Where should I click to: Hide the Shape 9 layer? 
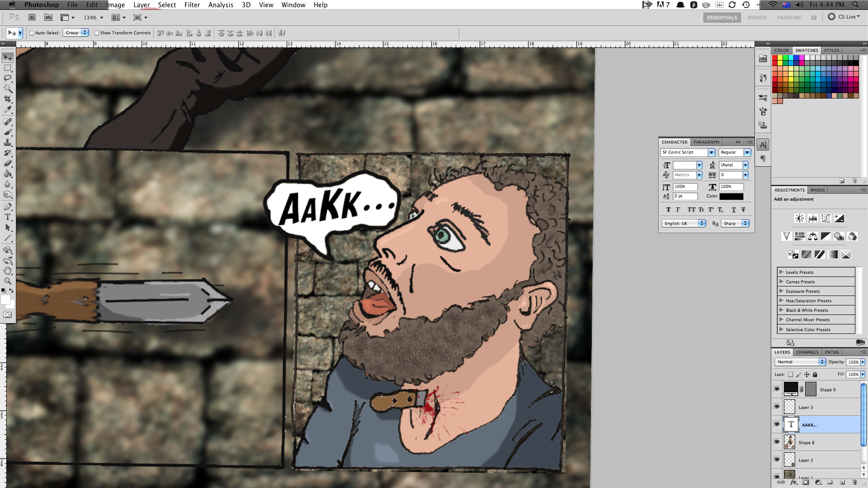tap(777, 389)
